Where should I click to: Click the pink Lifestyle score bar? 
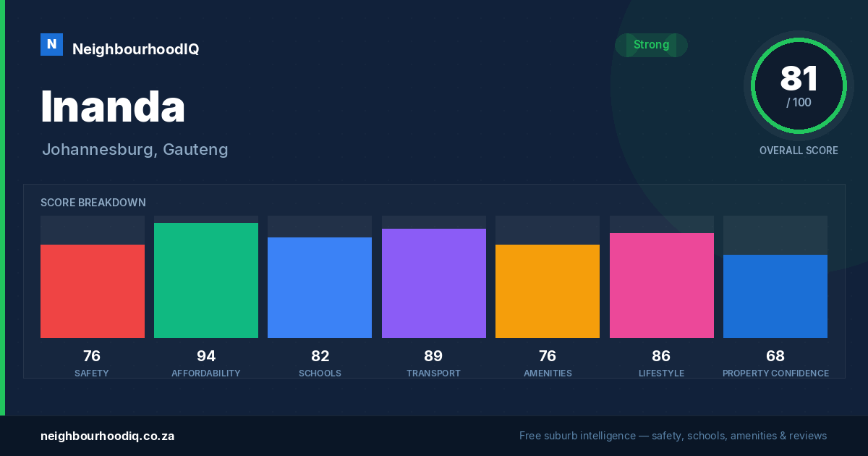click(662, 285)
